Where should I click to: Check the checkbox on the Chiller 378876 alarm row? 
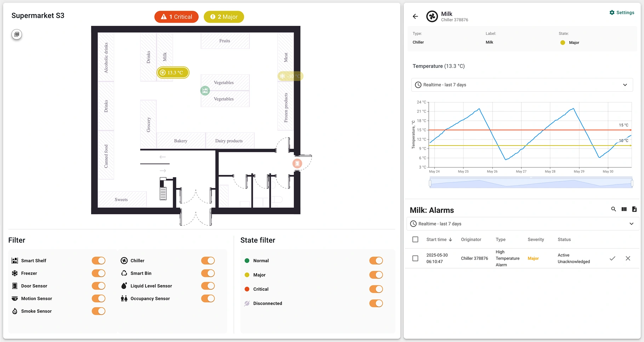click(415, 258)
